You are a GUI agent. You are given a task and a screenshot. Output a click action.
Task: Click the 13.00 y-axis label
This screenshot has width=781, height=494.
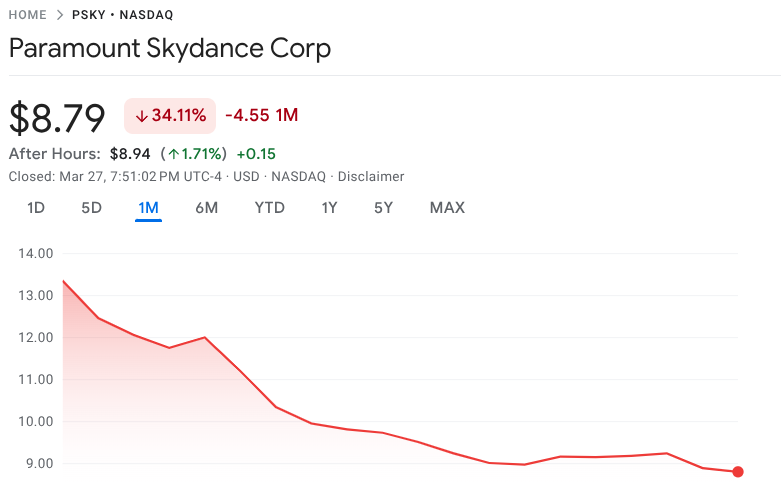click(36, 295)
